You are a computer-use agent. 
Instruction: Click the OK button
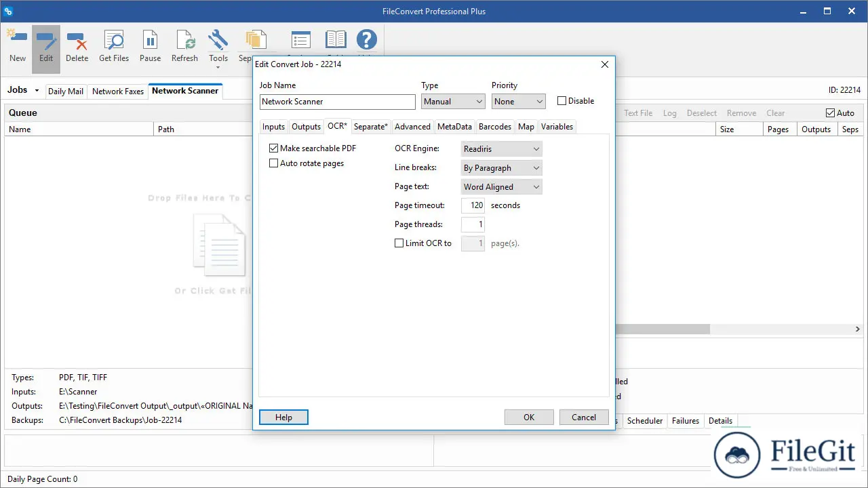(529, 418)
